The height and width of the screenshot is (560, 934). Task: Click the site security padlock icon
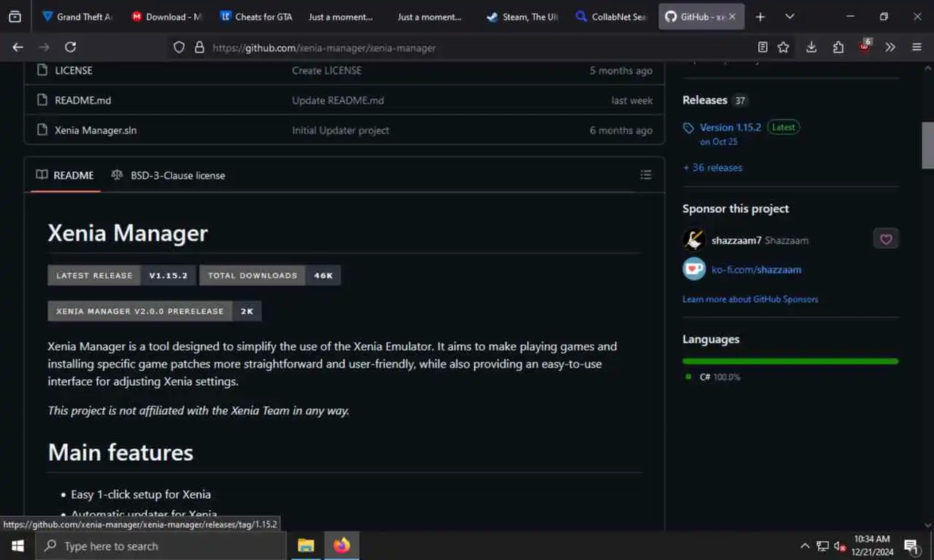[199, 47]
